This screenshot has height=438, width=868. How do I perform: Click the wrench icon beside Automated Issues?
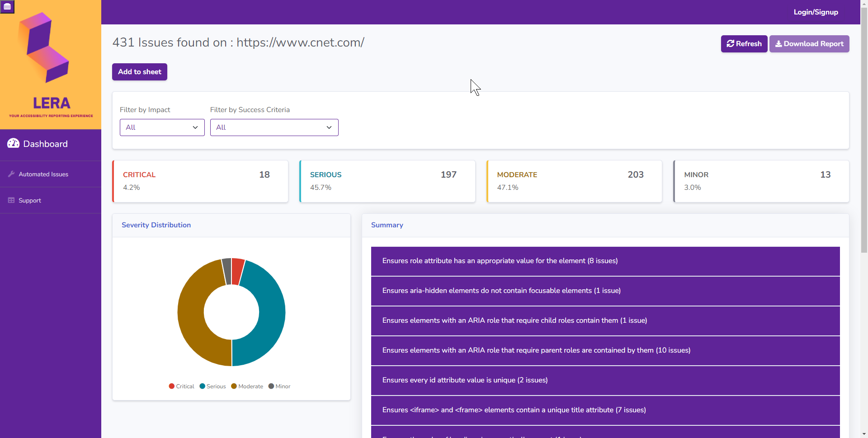pyautogui.click(x=11, y=174)
